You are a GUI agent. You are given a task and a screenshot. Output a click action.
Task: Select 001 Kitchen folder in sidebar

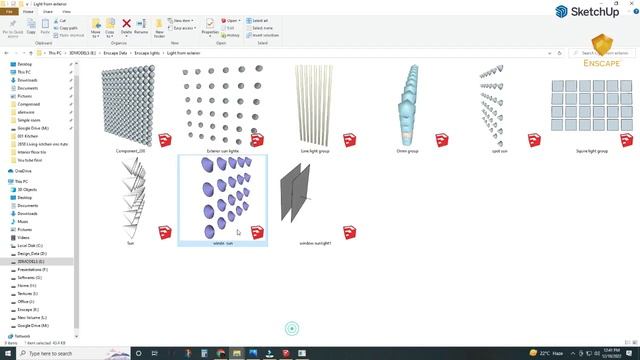27,136
